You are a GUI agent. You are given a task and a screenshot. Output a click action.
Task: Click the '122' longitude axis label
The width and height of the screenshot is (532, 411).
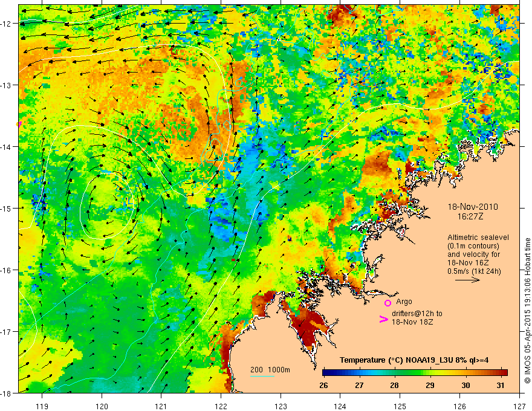click(x=221, y=406)
